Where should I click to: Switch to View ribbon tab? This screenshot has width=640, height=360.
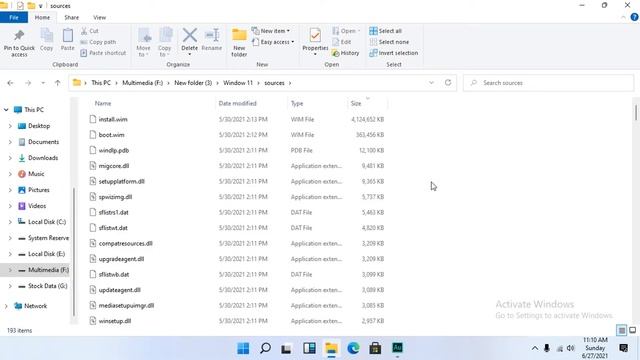[100, 18]
